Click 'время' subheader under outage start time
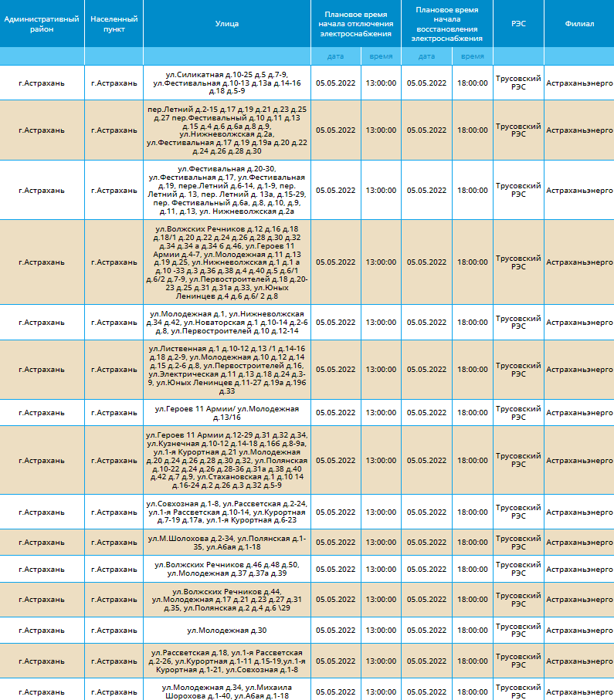Screen dimensions: 614x700 (x=381, y=56)
